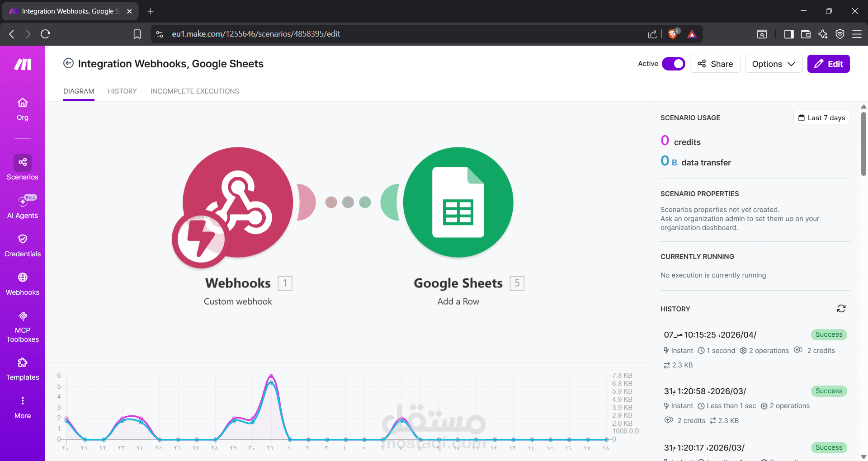Click the 7.8 KB chart axis label
Viewport: 868px width, 461px height.
tap(622, 376)
